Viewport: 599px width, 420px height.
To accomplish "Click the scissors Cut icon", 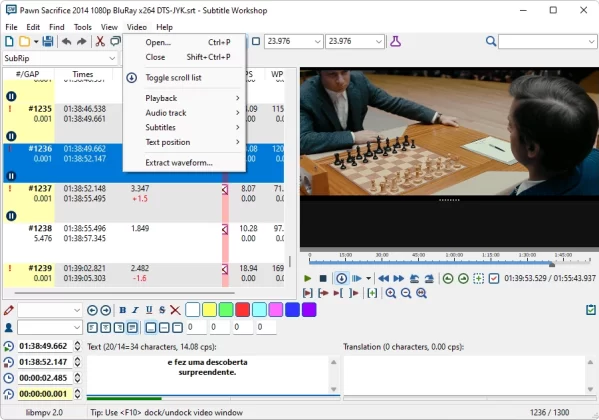I will pyautogui.click(x=100, y=41).
